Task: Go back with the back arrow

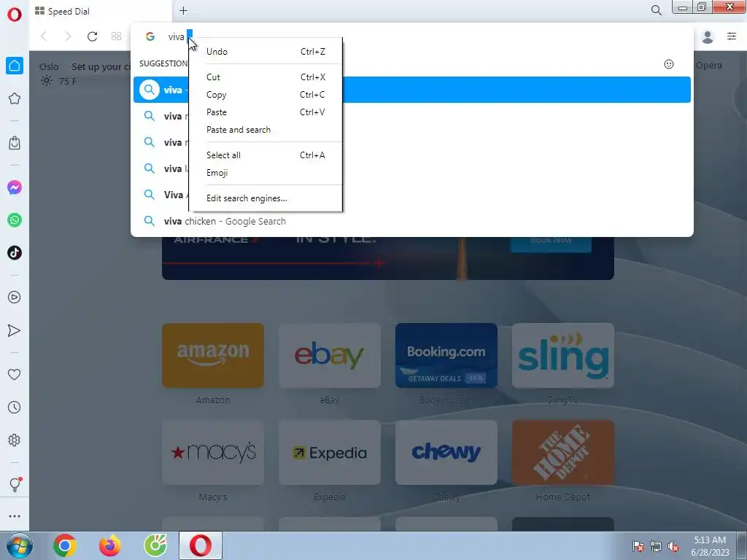Action: [44, 36]
